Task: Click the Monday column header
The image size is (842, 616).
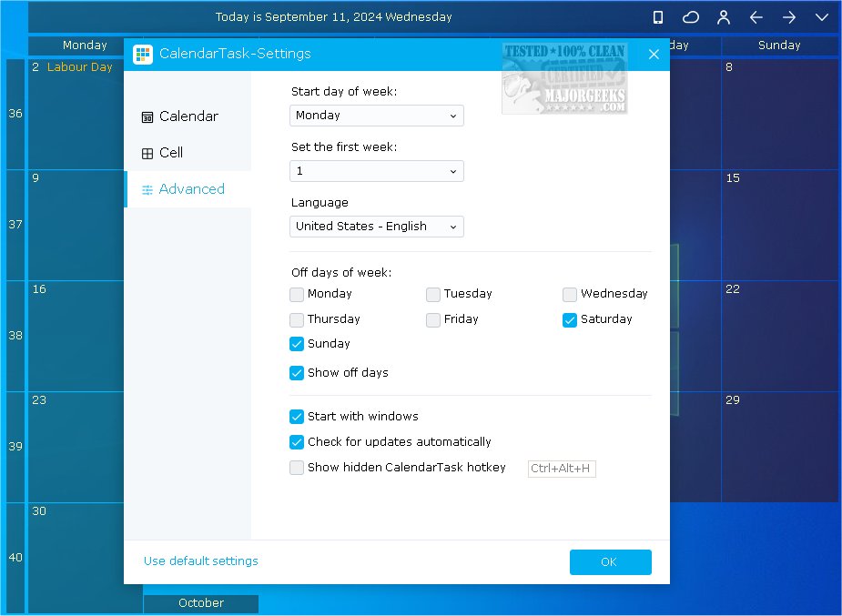Action: click(x=85, y=45)
